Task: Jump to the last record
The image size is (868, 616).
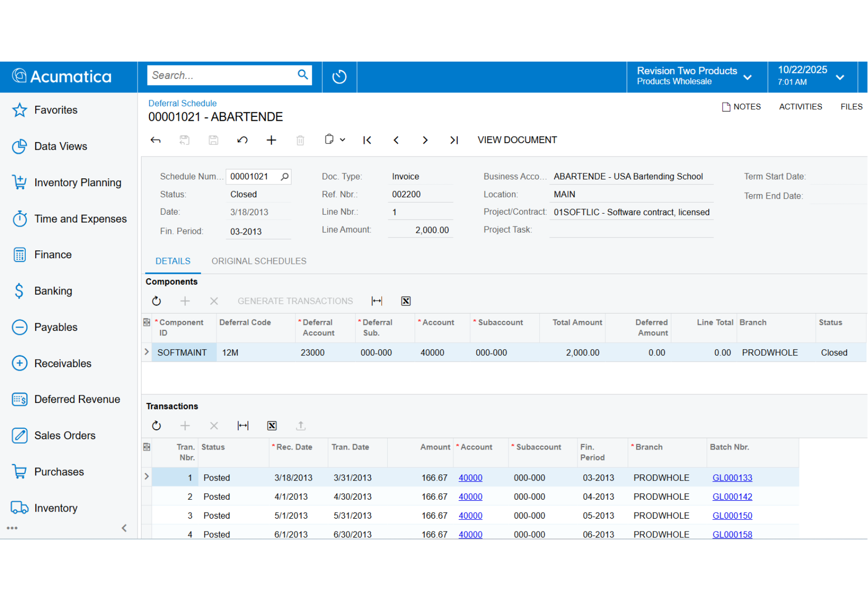Action: pos(454,140)
